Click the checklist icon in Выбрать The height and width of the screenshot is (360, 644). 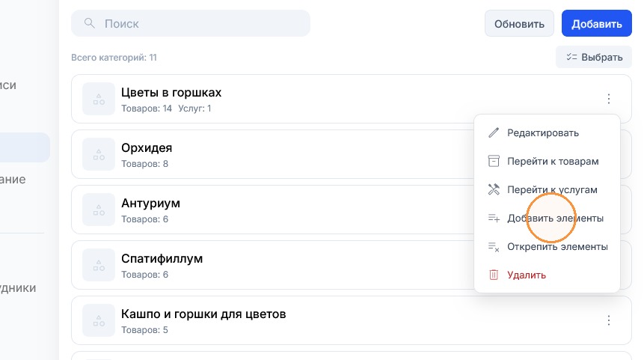click(571, 57)
